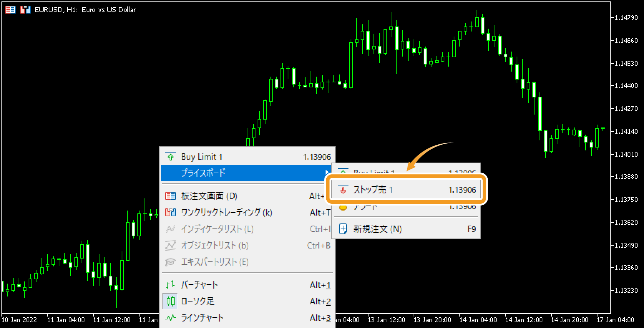Toggle the One Click Trading chart icon
Viewport: 644px width, 328px height.
(25, 10)
